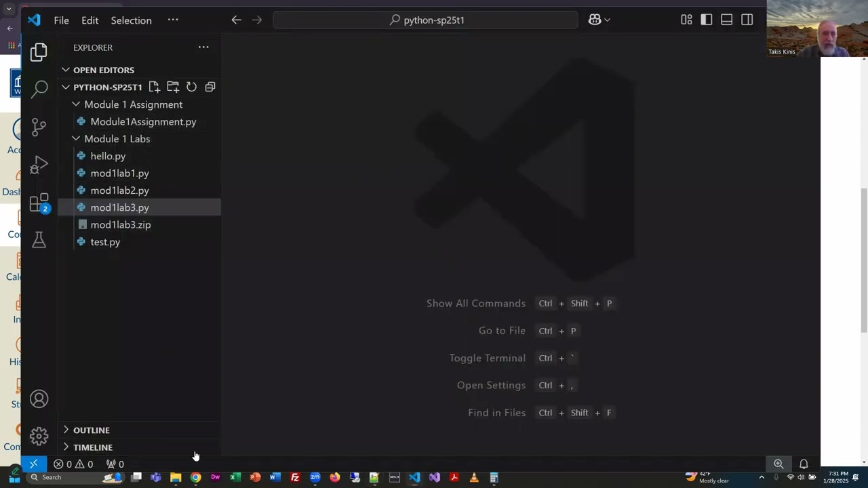Open FileZilla from the taskbar
Screen dimensions: 868x488
pyautogui.click(x=295, y=478)
